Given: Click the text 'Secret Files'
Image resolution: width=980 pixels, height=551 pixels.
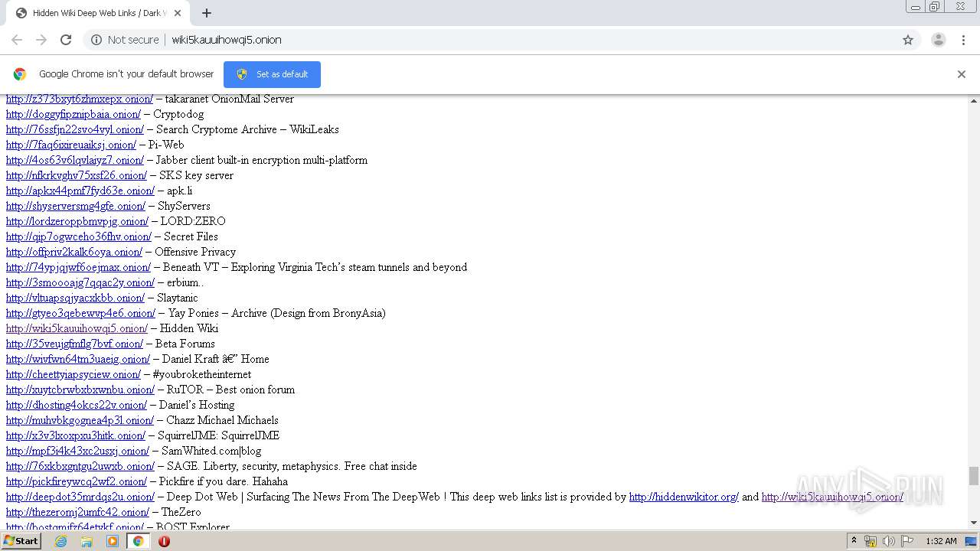Looking at the screenshot, I should coord(191,236).
